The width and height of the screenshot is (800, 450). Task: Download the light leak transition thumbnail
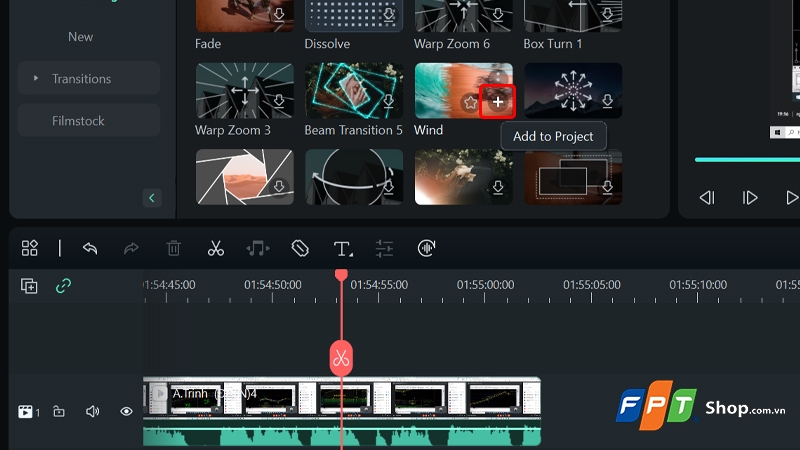coord(498,187)
